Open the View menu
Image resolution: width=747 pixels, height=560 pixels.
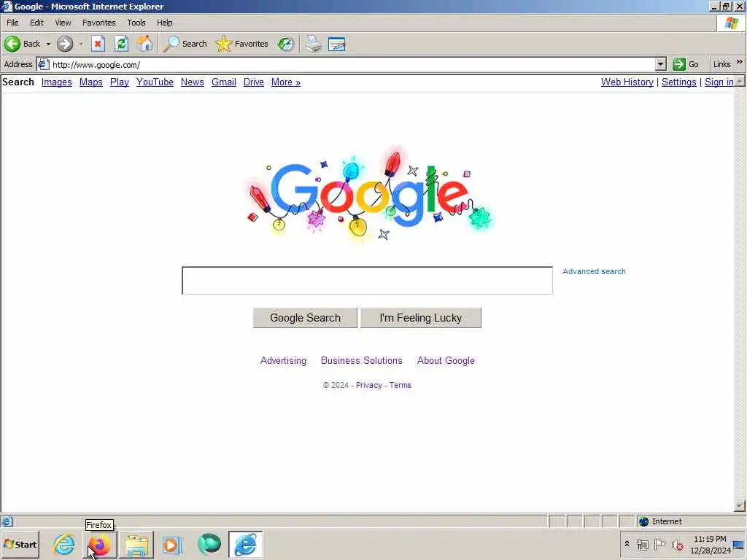point(63,23)
